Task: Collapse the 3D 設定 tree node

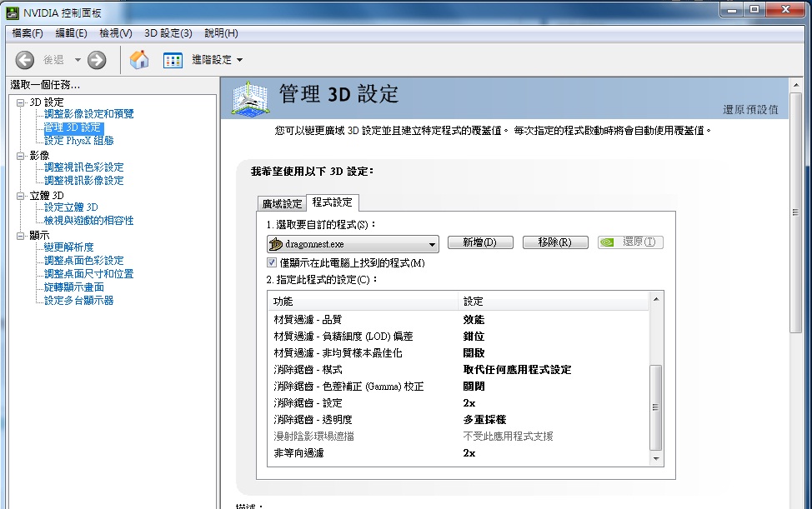Action: click(21, 102)
